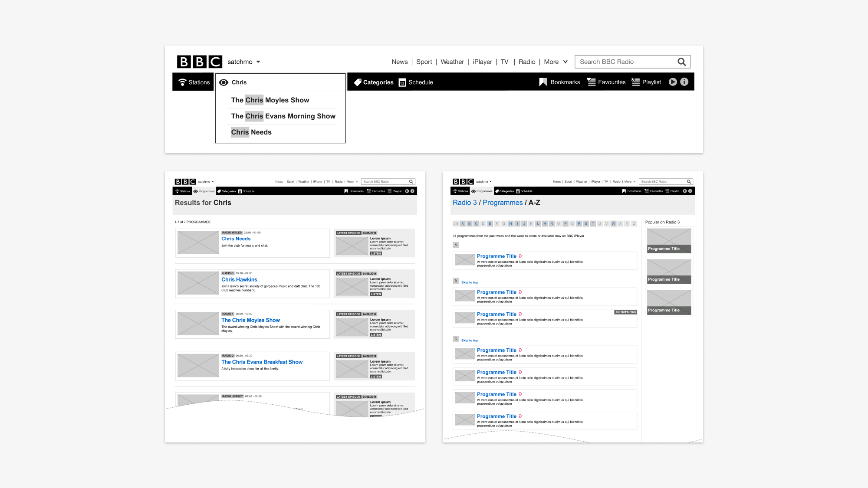
Task: Select letter W in the A-Z index
Action: pos(613,224)
